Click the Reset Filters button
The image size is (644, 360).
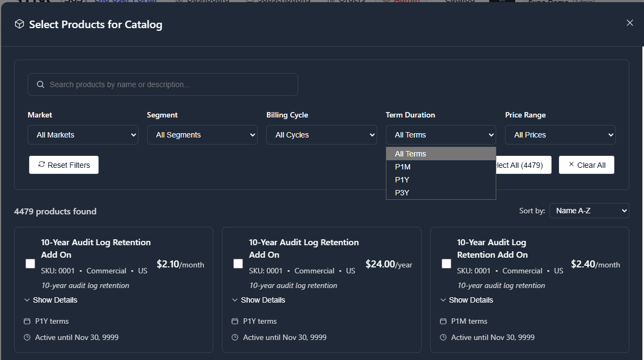pyautogui.click(x=64, y=165)
